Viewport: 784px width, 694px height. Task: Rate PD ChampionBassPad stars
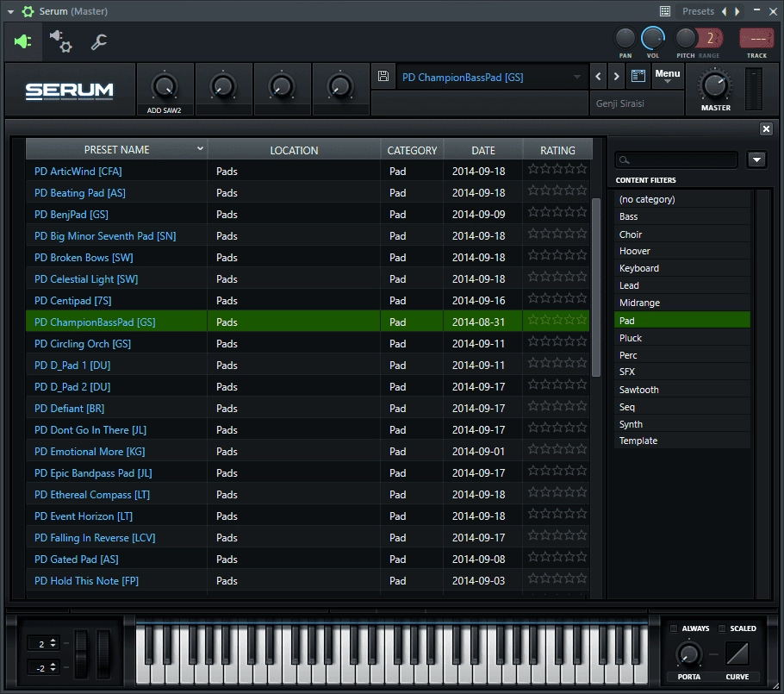coord(557,320)
